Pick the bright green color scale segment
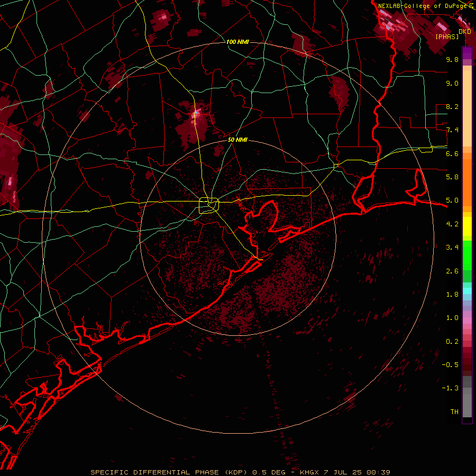Image resolution: width=476 pixels, height=476 pixels. (467, 255)
